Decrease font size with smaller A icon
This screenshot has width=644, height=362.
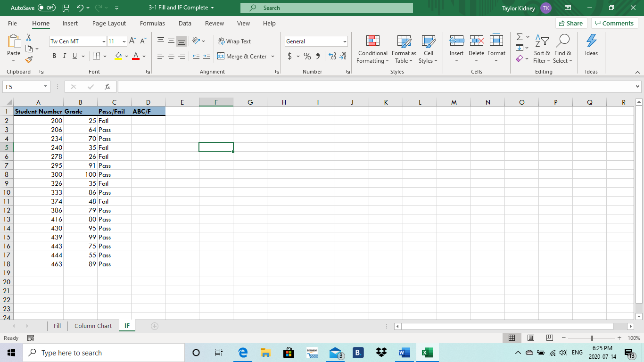pyautogui.click(x=142, y=41)
